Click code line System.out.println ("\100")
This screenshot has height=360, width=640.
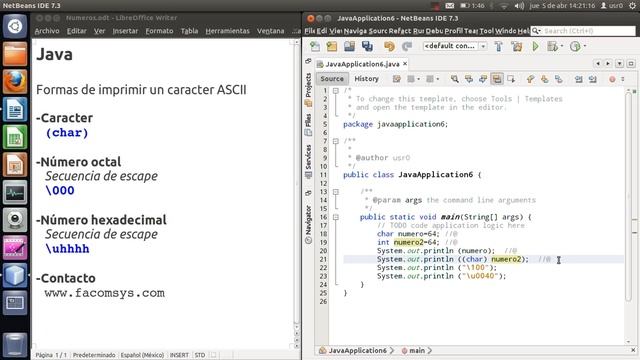point(437,268)
